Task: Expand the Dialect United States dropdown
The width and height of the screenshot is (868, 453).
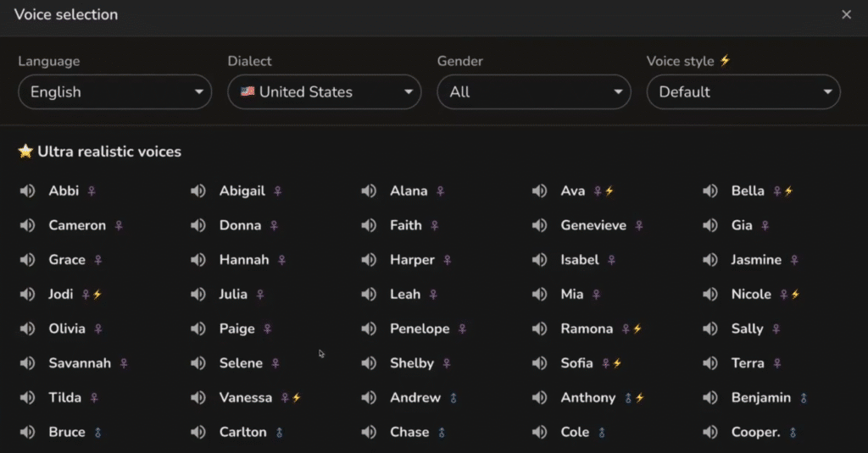Action: click(x=325, y=91)
